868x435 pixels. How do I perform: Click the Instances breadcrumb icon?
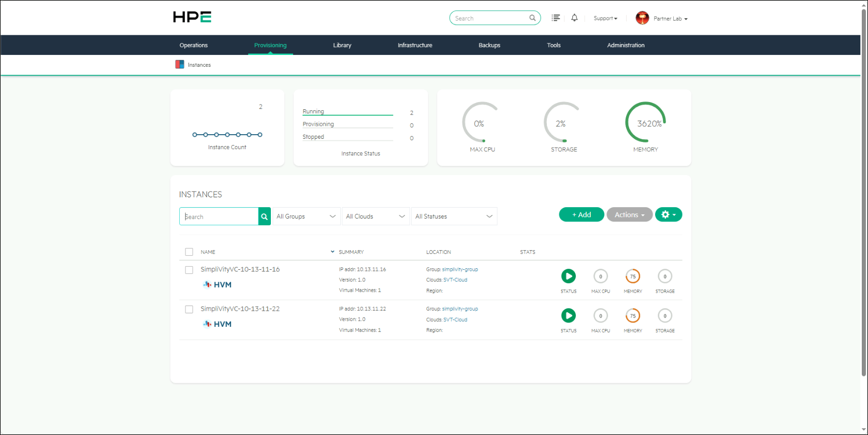180,65
